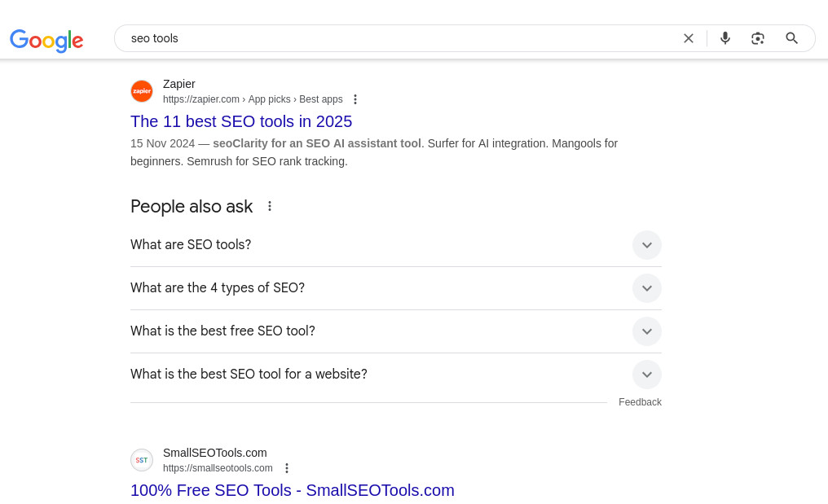The image size is (828, 504).
Task: Click the SmallSEOTools.com site name
Action: click(215, 453)
